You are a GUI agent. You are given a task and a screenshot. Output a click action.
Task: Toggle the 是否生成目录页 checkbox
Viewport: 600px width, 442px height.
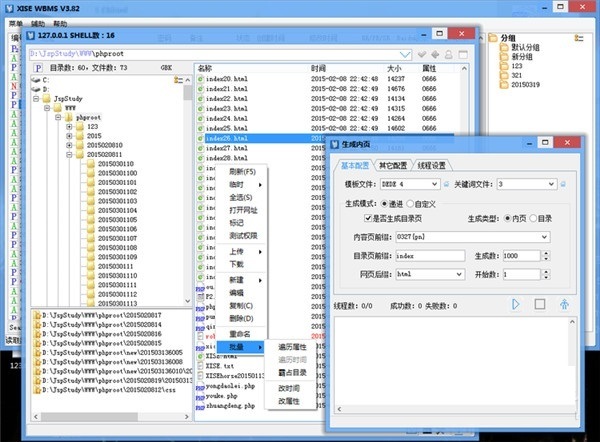tap(368, 218)
